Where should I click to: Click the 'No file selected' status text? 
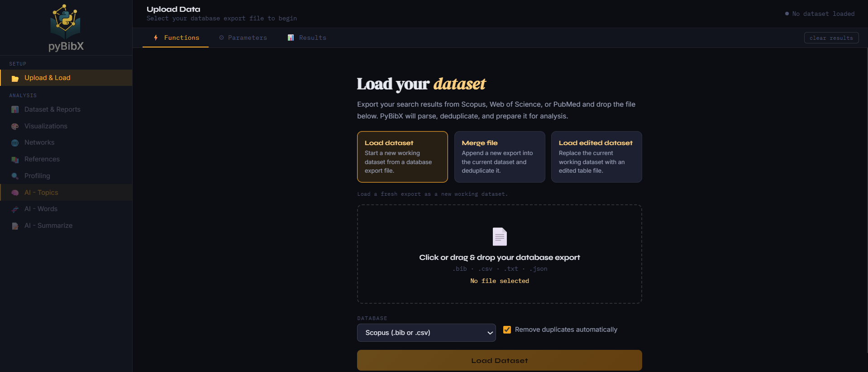pos(500,281)
